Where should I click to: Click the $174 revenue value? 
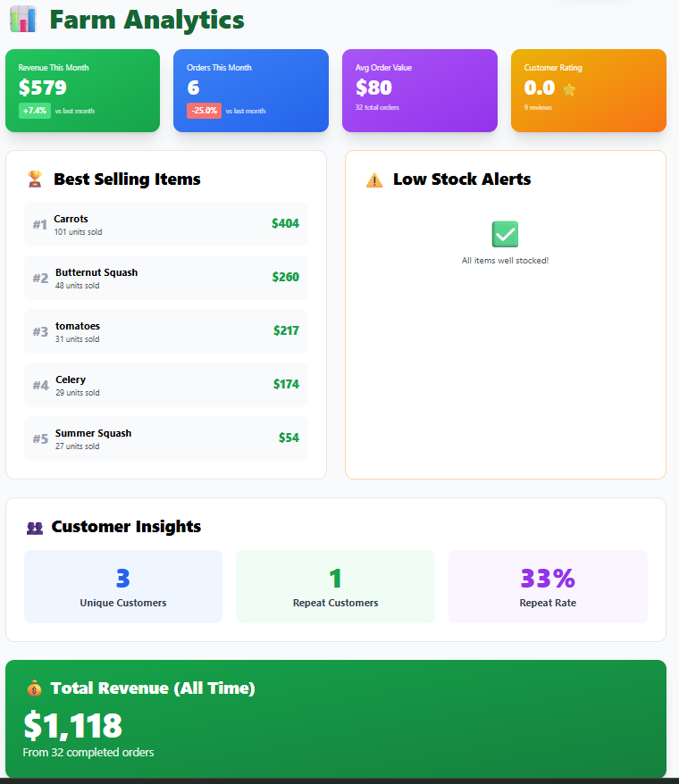click(286, 384)
